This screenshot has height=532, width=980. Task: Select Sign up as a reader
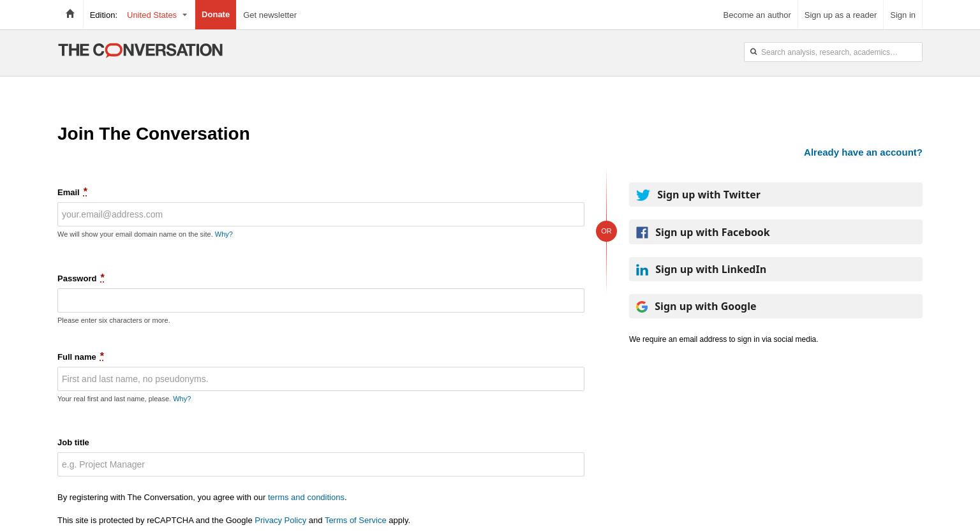(840, 15)
